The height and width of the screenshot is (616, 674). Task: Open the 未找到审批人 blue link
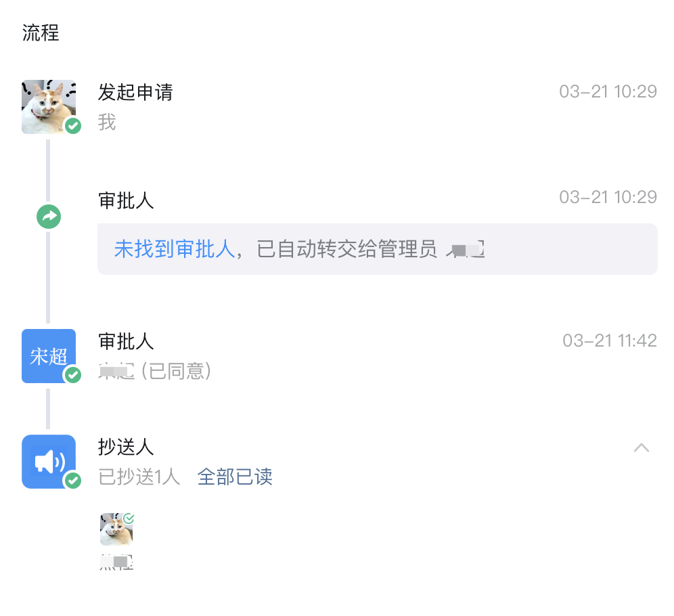(x=175, y=249)
